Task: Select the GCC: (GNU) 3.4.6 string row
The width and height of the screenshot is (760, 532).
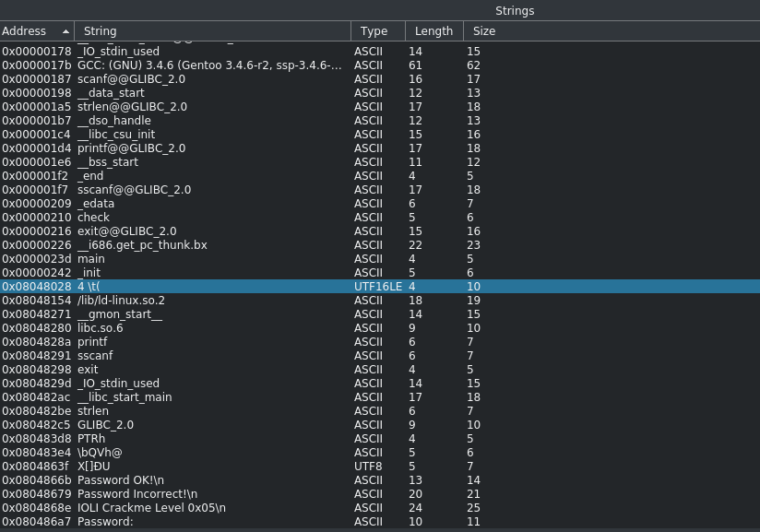Action: (380, 65)
